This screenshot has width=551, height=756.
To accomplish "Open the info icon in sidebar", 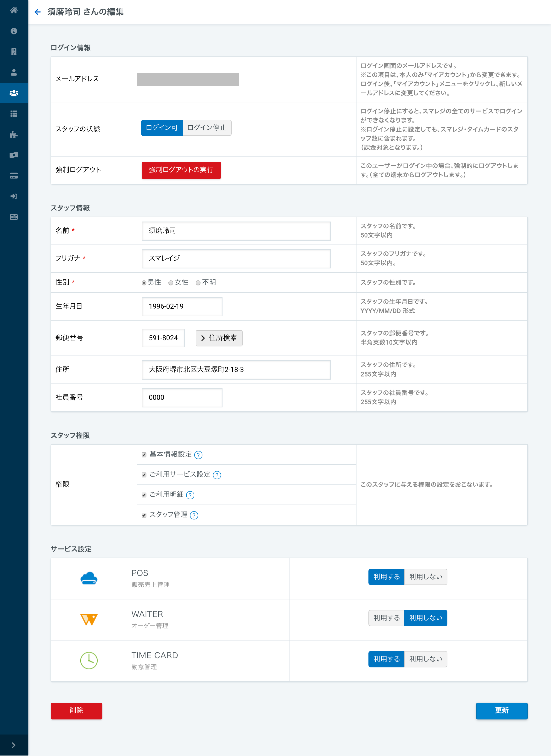I will tap(14, 31).
